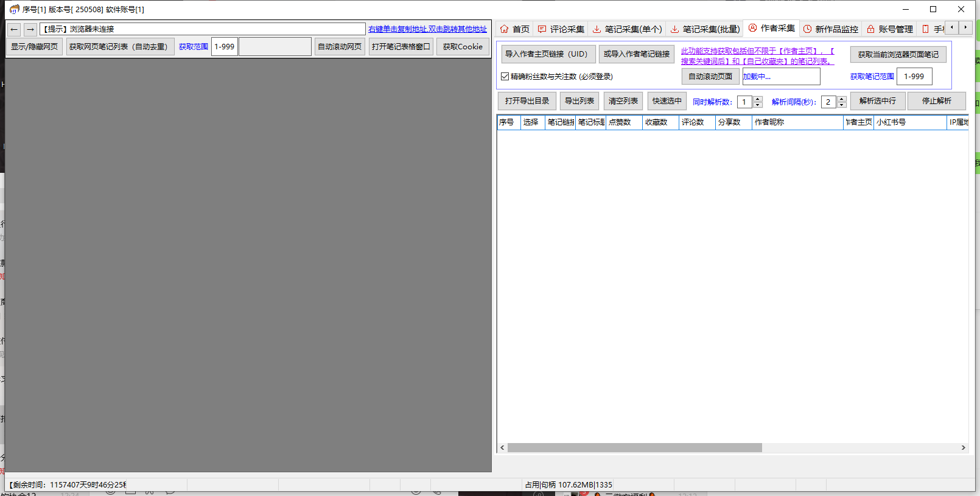The height and width of the screenshot is (496, 980).
Task: Open the 新作品监控 tab
Action: tap(830, 29)
